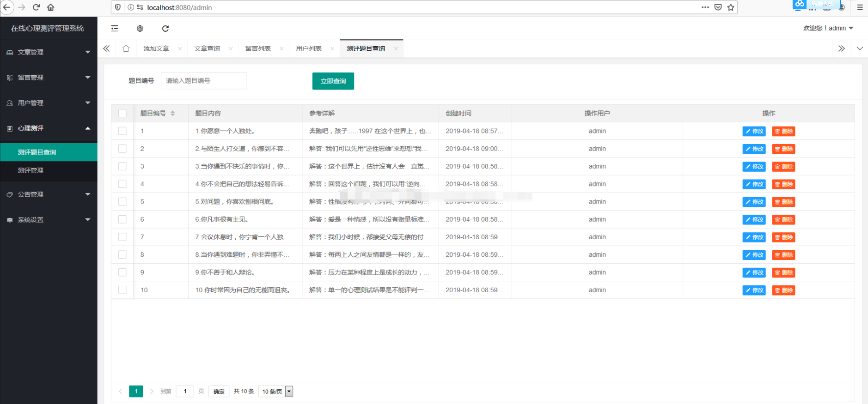Screen dimensions: 868x404
Task: Open the 10 条/页 page size dropdown
Action: pyautogui.click(x=275, y=392)
